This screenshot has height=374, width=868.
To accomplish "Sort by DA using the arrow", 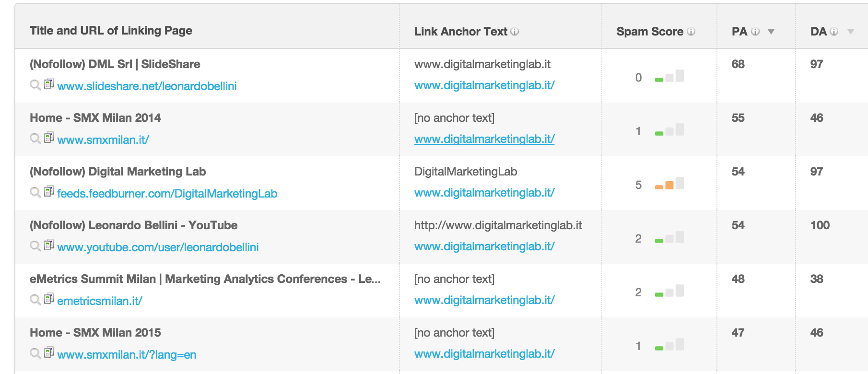I will tap(851, 32).
